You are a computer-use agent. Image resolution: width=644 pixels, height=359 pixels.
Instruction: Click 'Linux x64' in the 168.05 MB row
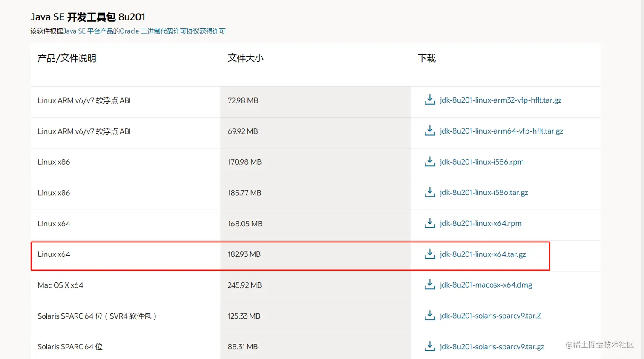point(54,224)
